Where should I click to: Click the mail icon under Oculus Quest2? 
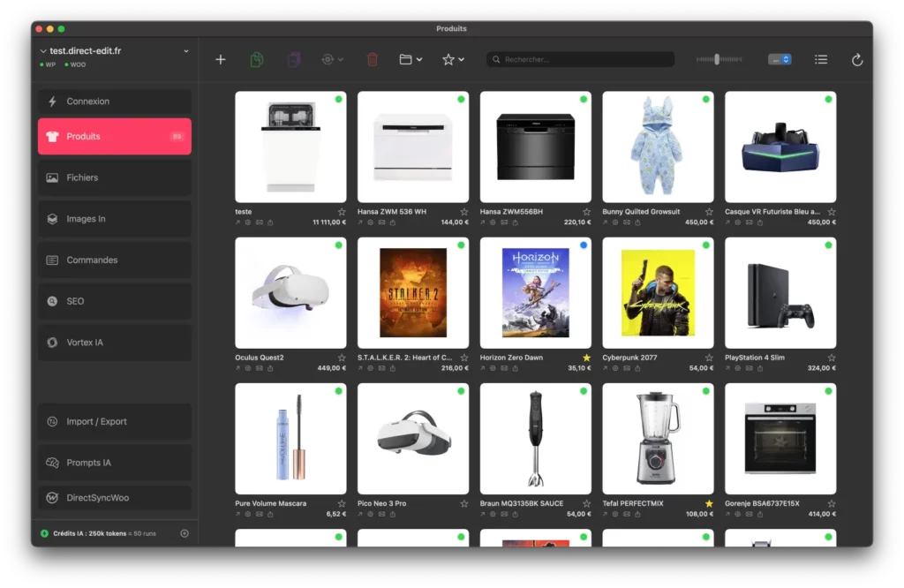tap(260, 368)
